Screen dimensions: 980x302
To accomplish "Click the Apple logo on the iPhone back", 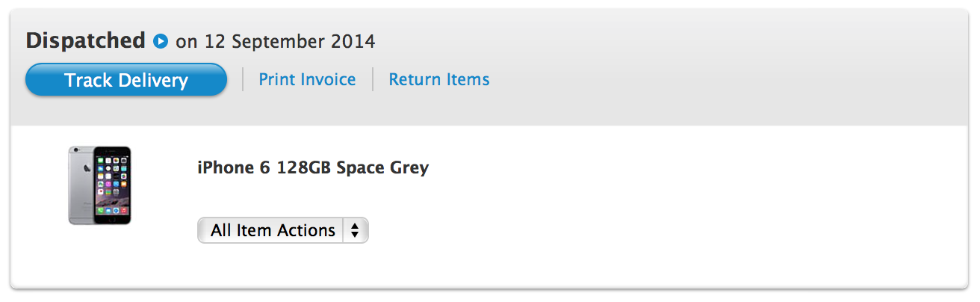I will [x=87, y=169].
